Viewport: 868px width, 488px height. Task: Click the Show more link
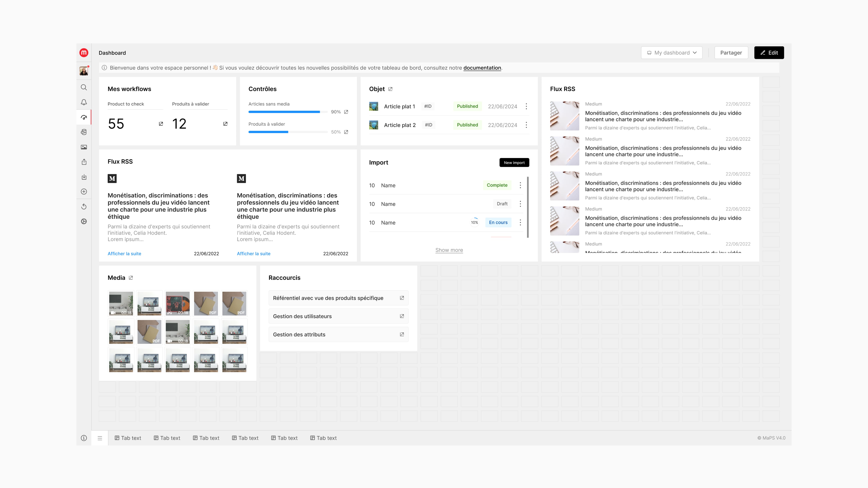pos(449,250)
